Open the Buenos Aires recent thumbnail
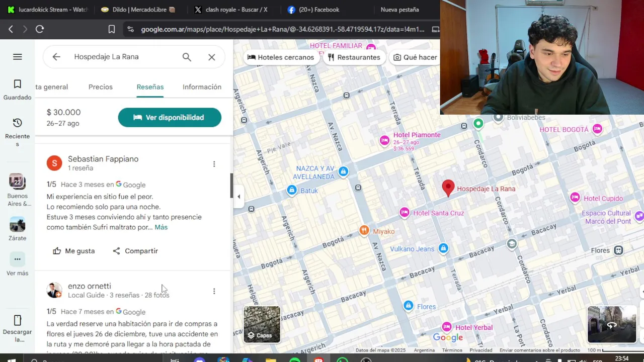The width and height of the screenshot is (644, 362). [x=18, y=182]
